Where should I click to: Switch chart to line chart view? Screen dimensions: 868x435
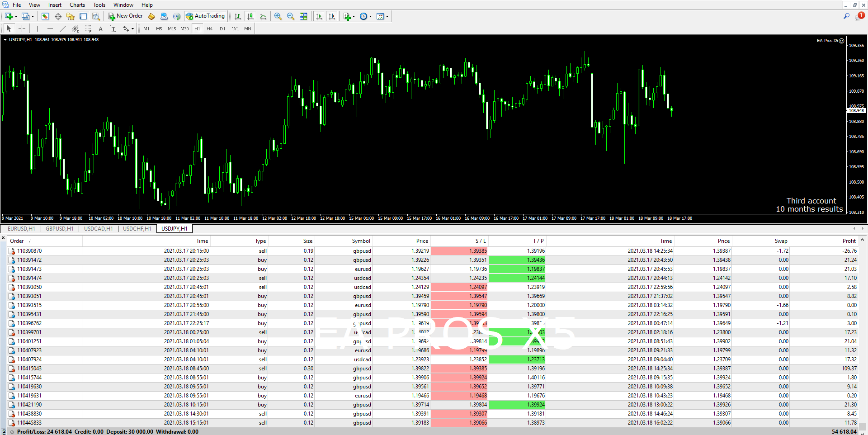pos(263,16)
